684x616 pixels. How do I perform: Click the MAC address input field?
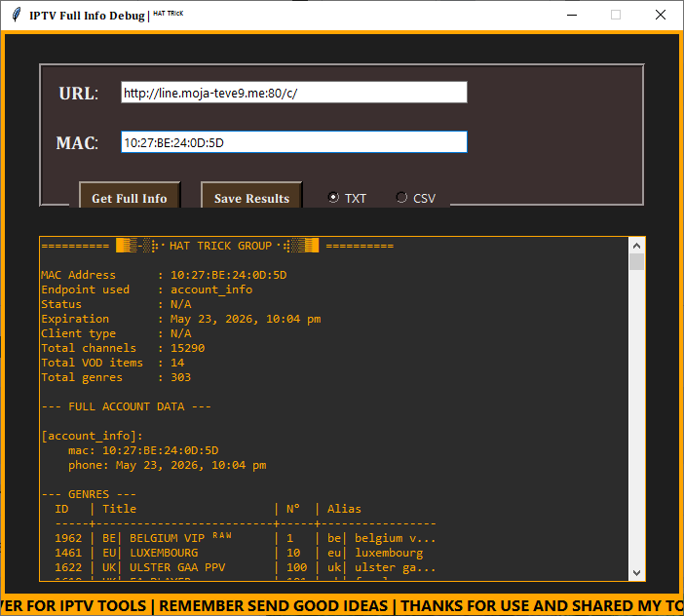click(294, 142)
